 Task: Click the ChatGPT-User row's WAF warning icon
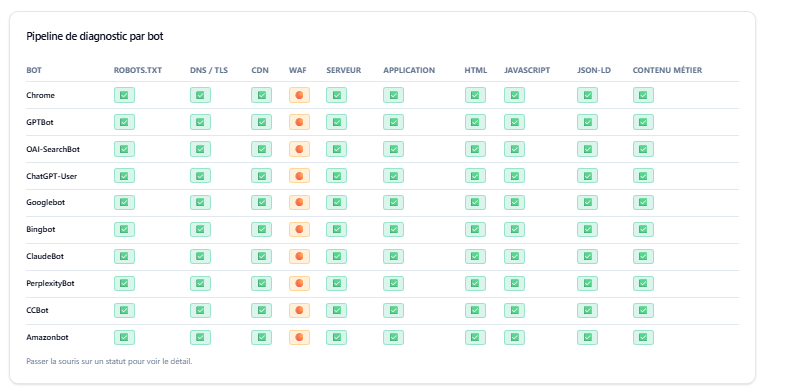tap(300, 176)
